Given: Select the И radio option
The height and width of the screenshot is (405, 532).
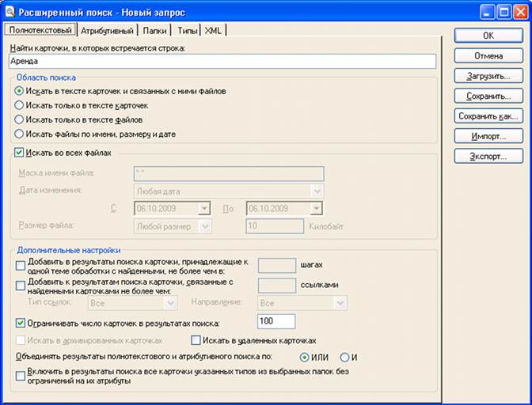Looking at the screenshot, I should pos(344,358).
